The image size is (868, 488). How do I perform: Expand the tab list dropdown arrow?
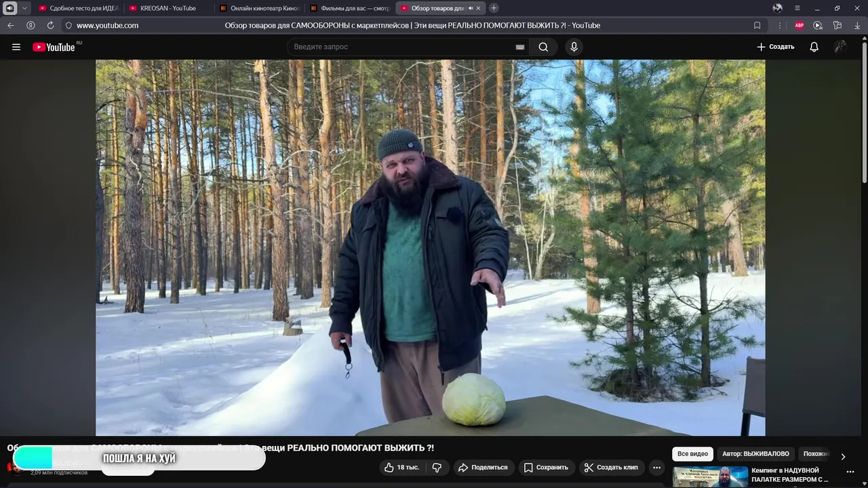(x=24, y=8)
